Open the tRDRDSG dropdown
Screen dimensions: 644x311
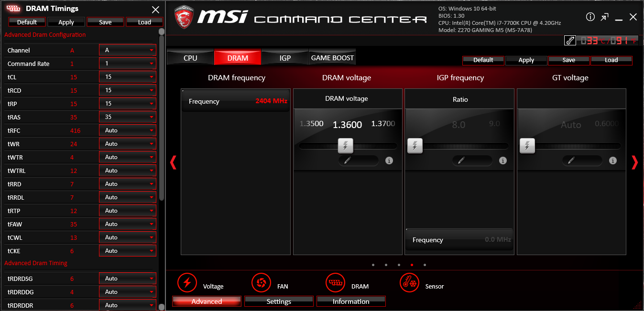128,279
